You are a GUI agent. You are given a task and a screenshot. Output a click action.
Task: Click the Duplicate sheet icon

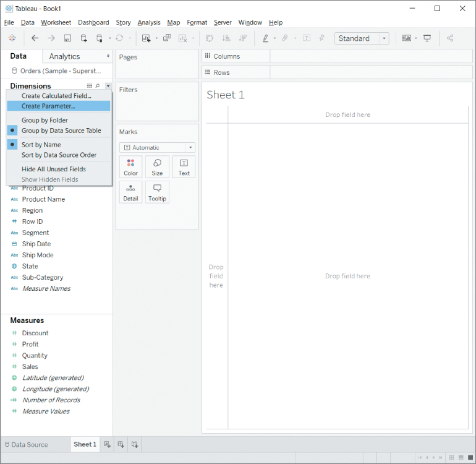coord(167,38)
